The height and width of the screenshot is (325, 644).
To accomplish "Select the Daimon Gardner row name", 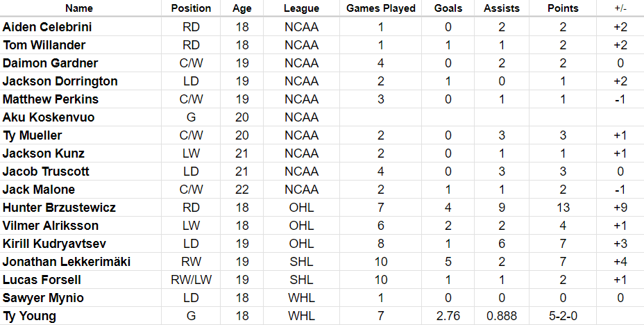I will coord(50,63).
